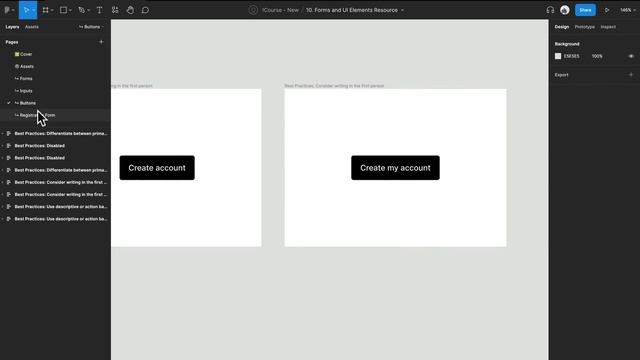
Task: Add a new page with plus icon
Action: pyautogui.click(x=101, y=42)
